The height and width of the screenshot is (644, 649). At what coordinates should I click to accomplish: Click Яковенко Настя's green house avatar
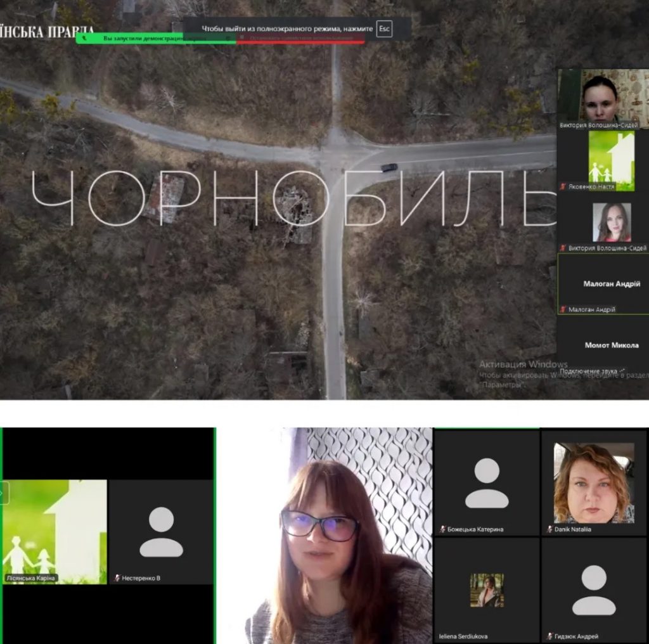tap(611, 160)
